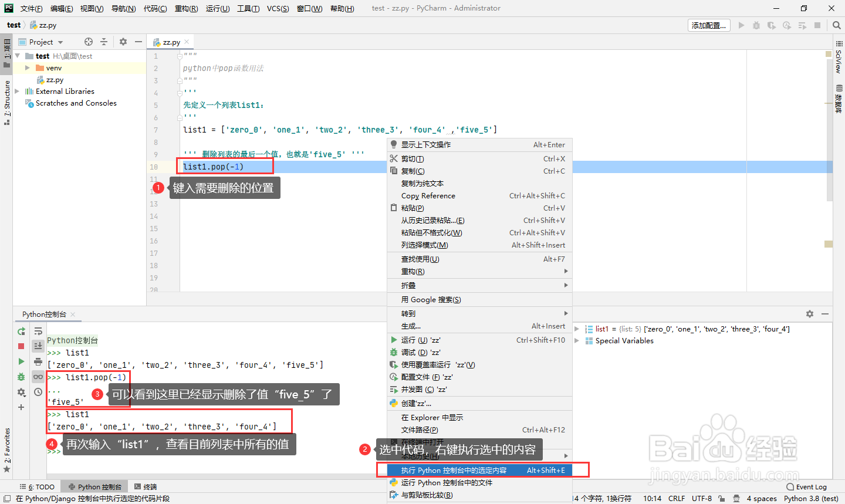845x504 pixels.
Task: Click Python 3.8 (test) interpreter in status bar
Action: [811, 498]
